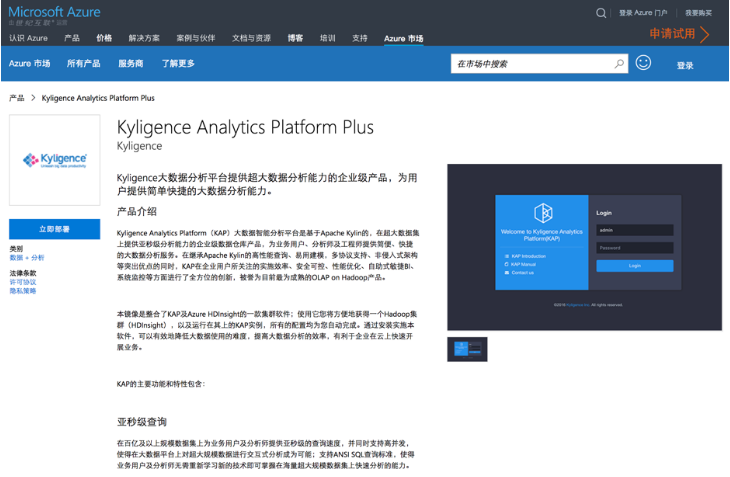
Task: Open the 案例与伙伴 menu
Action: (196, 38)
